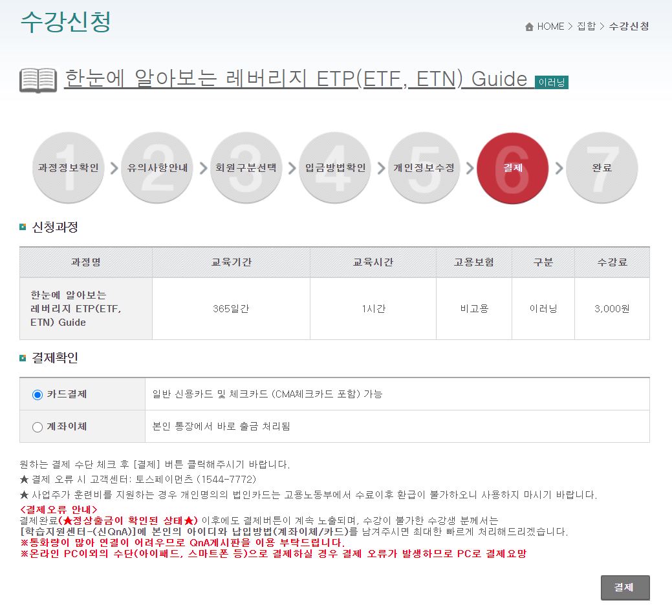Image resolution: width=672 pixels, height=616 pixels.
Task: Click the card payment description about CMA체크카드
Action: (267, 394)
